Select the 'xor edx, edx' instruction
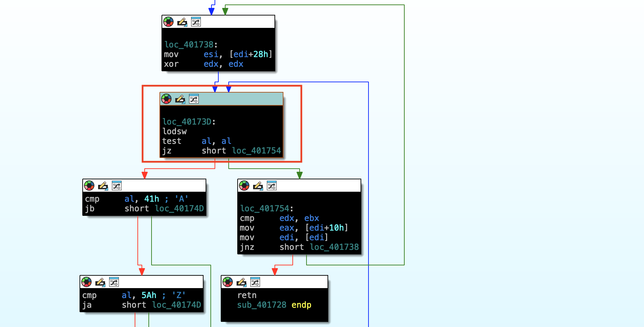Screen dimensions: 644x327 click(204, 64)
